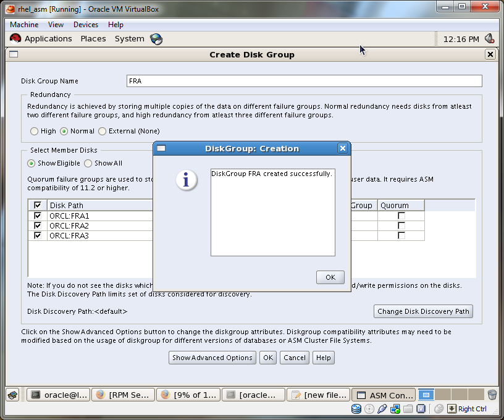Open the Trash icon in the panel
Viewport: 504px width, 420px height.
[x=492, y=395]
